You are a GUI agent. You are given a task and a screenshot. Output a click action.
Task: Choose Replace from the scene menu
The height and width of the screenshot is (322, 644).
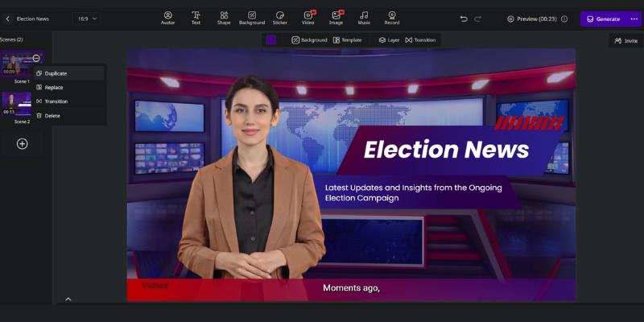69,88
